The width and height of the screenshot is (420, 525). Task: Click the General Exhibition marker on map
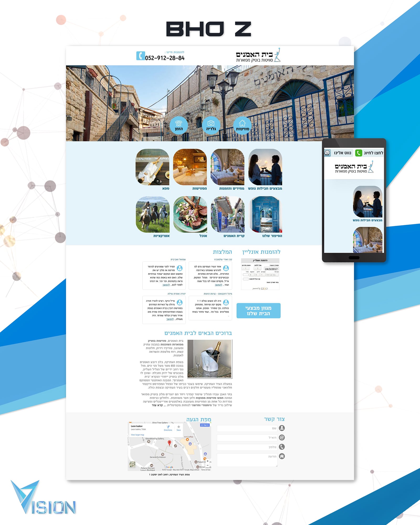point(162,454)
